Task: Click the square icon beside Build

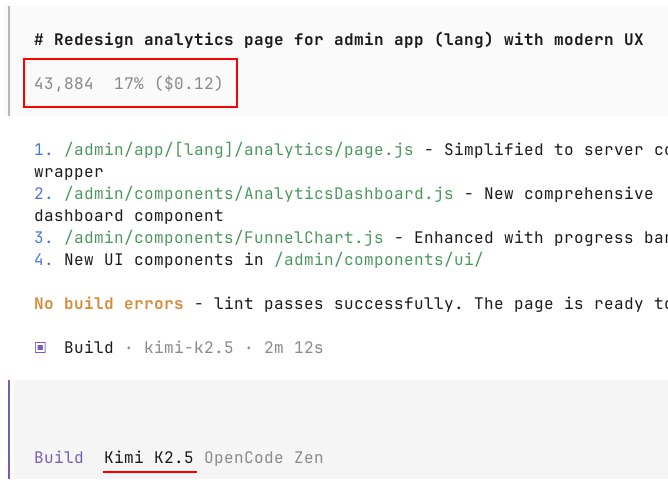Action: (x=40, y=348)
